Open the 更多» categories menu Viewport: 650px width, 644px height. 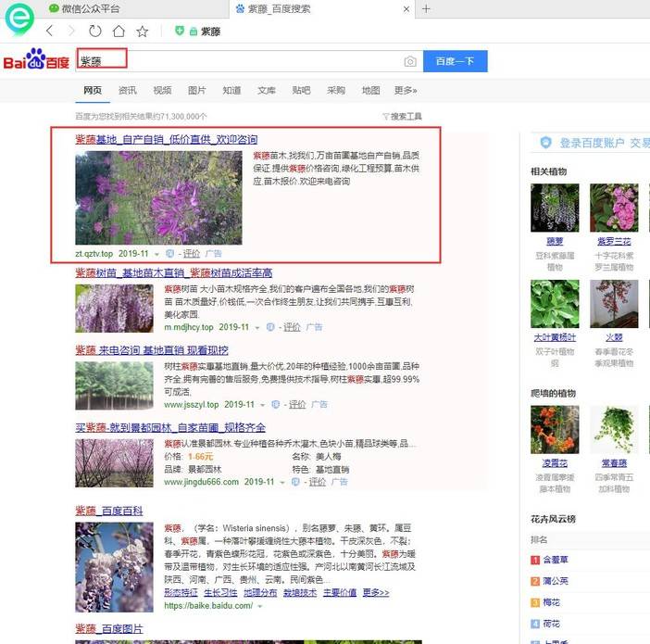pyautogui.click(x=406, y=91)
